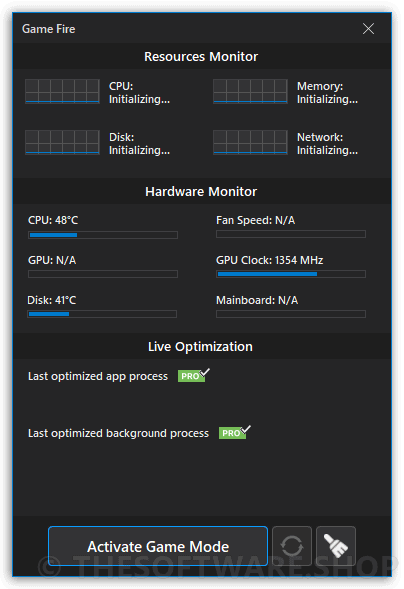This screenshot has width=404, height=589.
Task: Click the Last optimized app process label
Action: (98, 376)
